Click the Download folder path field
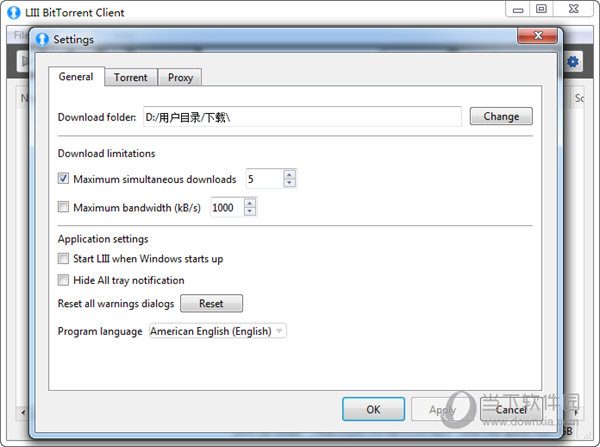This screenshot has width=600, height=447. [302, 117]
